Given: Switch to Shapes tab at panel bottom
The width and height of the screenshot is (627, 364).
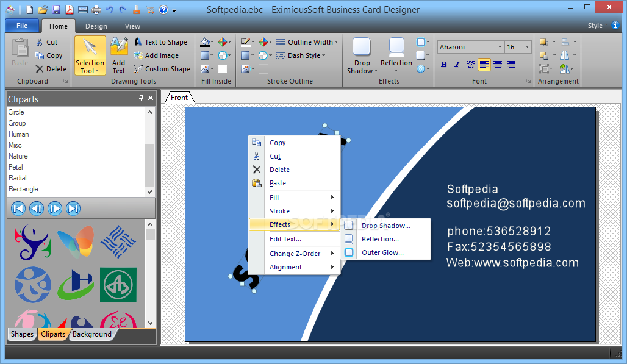Looking at the screenshot, I should point(22,334).
